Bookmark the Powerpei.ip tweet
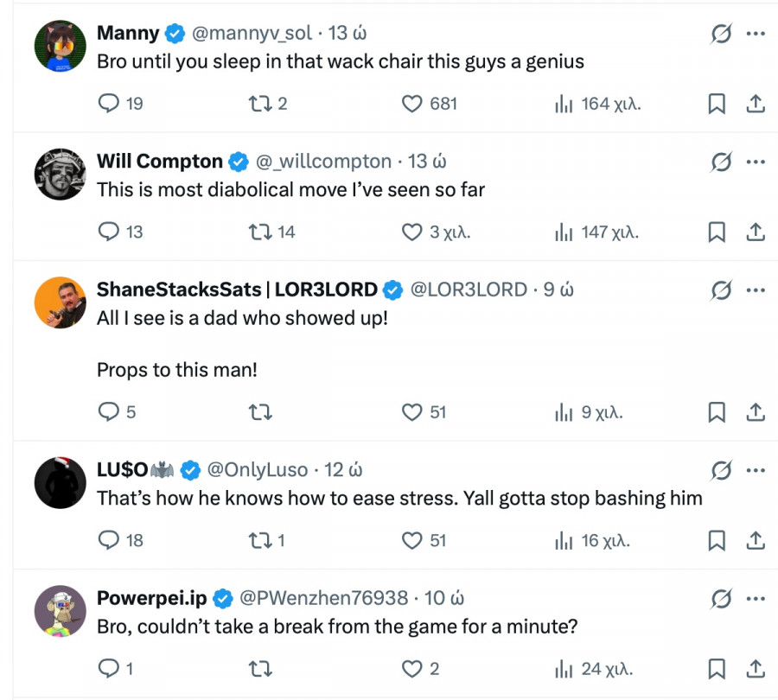The height and width of the screenshot is (700, 778). pos(717,668)
